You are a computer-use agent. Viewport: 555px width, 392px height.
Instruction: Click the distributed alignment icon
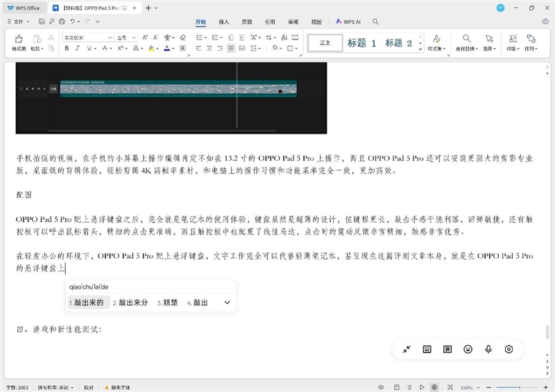241,48
